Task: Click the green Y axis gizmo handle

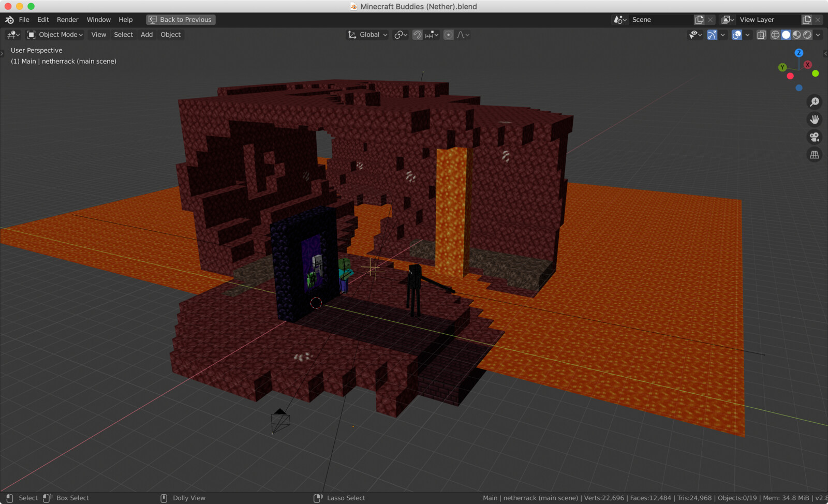Action: pyautogui.click(x=782, y=67)
